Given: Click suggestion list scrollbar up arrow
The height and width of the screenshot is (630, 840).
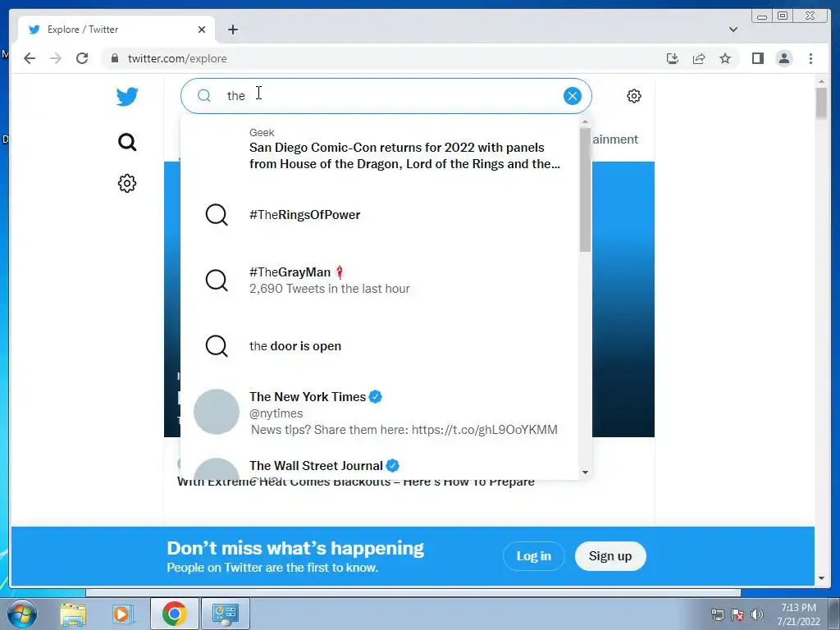Looking at the screenshot, I should [585, 121].
